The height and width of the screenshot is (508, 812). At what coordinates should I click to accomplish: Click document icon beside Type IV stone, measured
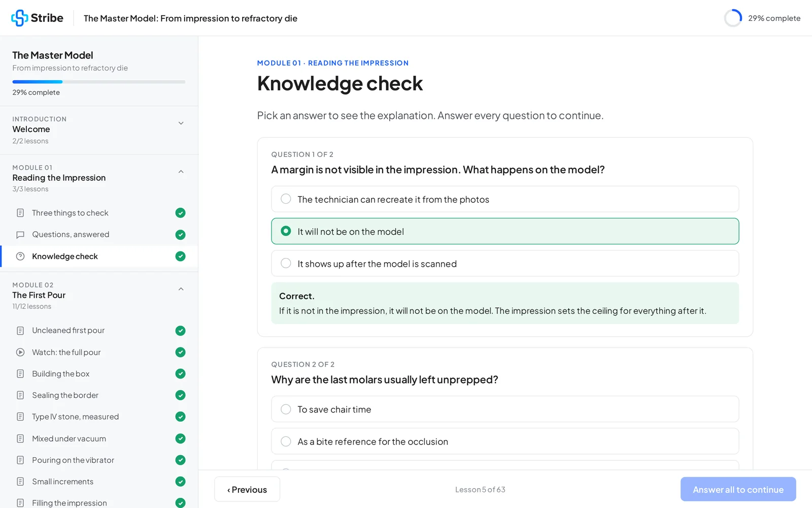coord(20,417)
